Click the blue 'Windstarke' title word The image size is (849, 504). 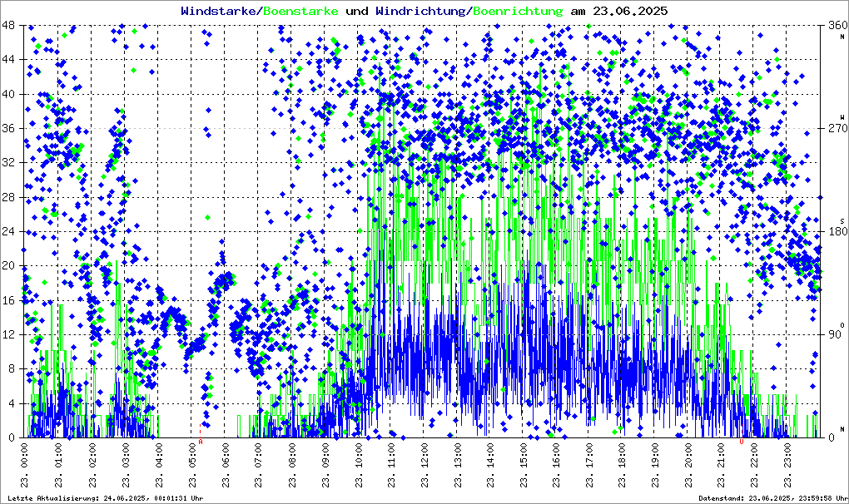[x=220, y=11]
